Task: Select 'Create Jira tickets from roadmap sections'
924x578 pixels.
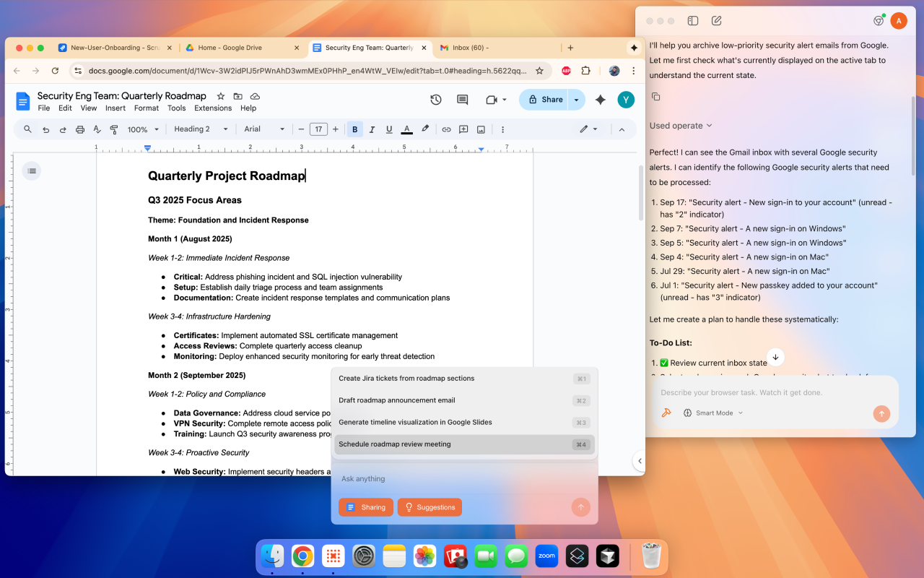Action: [464, 379]
